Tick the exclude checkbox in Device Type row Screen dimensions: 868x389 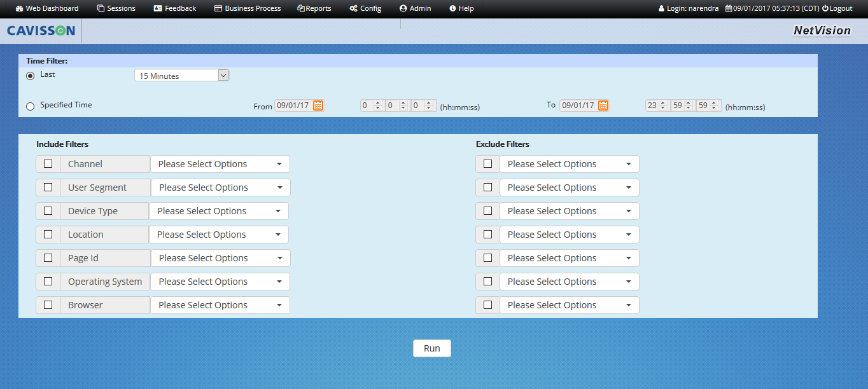(487, 211)
